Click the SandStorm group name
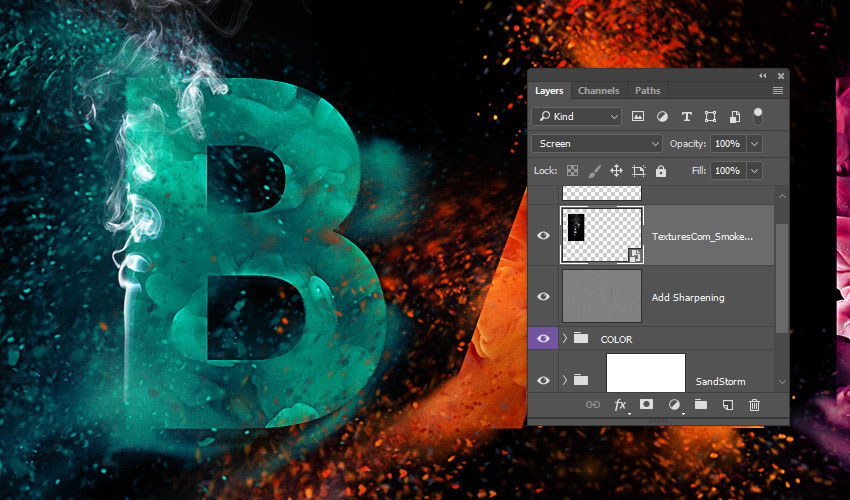This screenshot has height=500, width=850. pos(720,381)
